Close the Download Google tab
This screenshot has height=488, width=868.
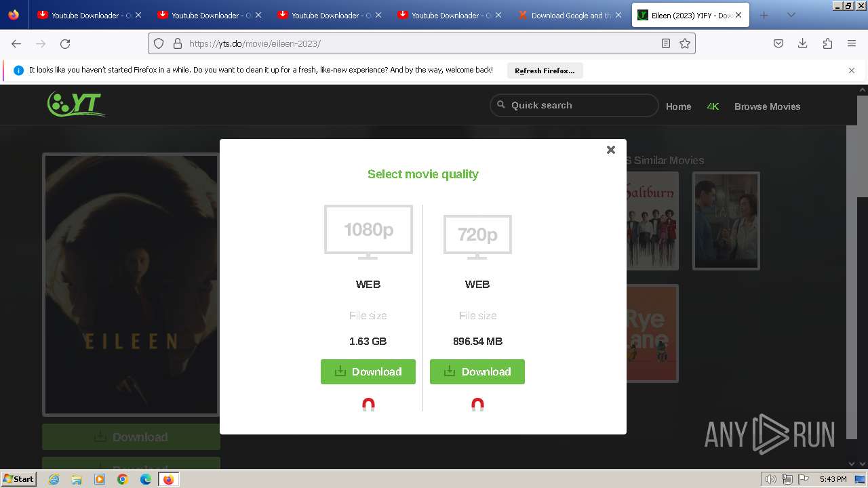(x=618, y=15)
